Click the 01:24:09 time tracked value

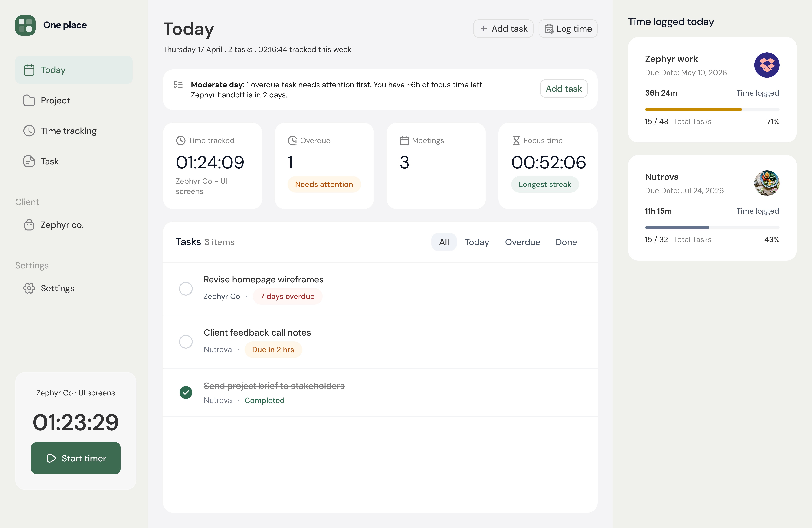(210, 162)
